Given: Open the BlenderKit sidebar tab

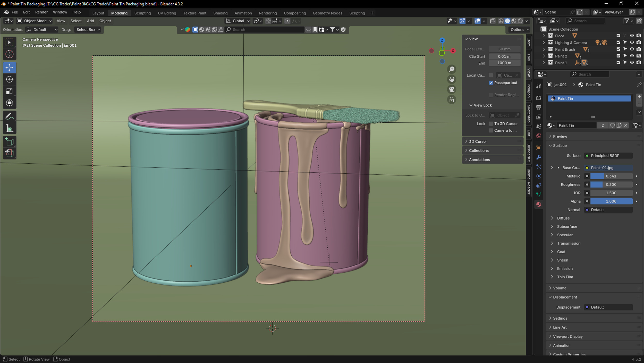Looking at the screenshot, I should [529, 153].
